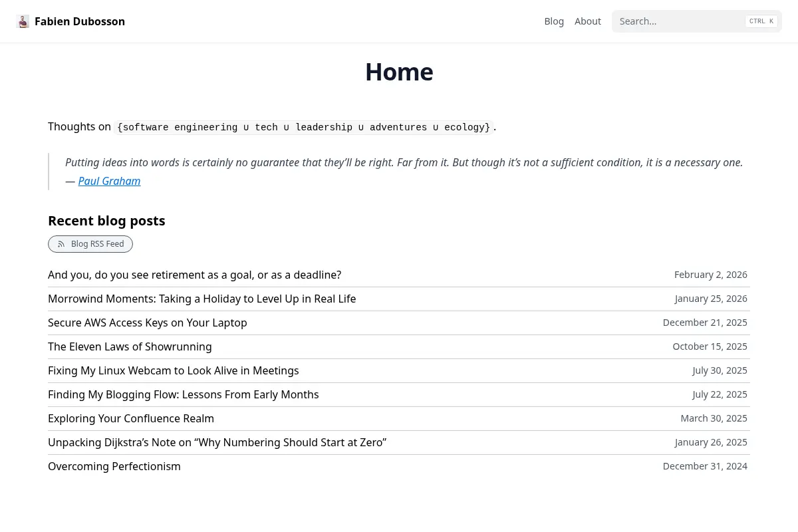Read Secure AWS Access Keys post

coord(147,323)
